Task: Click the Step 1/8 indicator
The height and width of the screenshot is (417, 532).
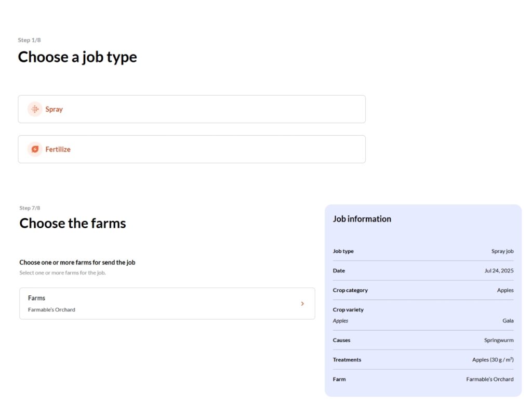Action: (x=29, y=40)
